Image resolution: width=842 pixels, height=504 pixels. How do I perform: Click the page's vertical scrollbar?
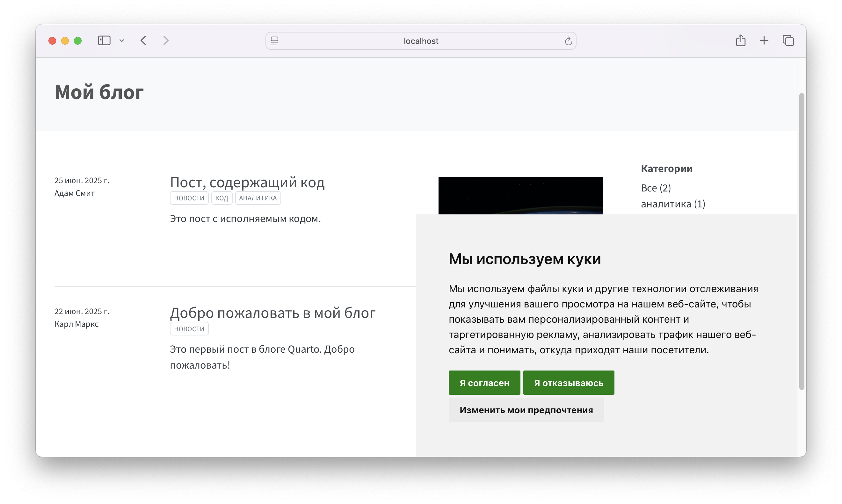tap(801, 241)
